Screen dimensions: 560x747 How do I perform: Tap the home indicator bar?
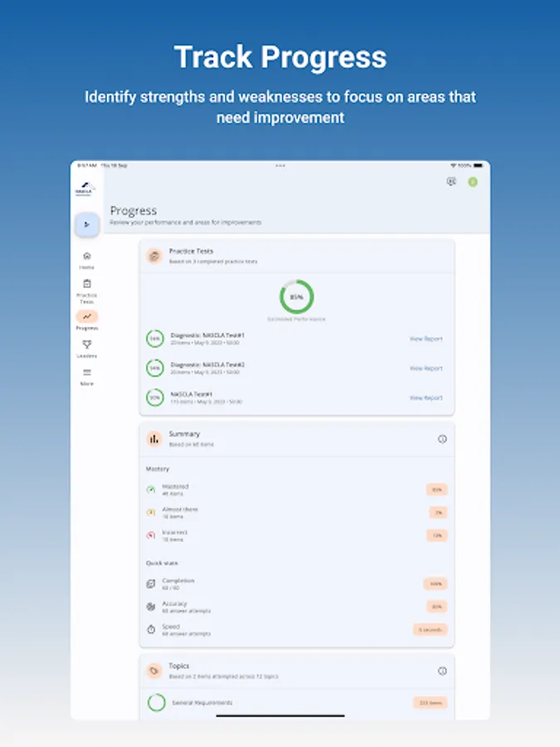click(x=280, y=715)
